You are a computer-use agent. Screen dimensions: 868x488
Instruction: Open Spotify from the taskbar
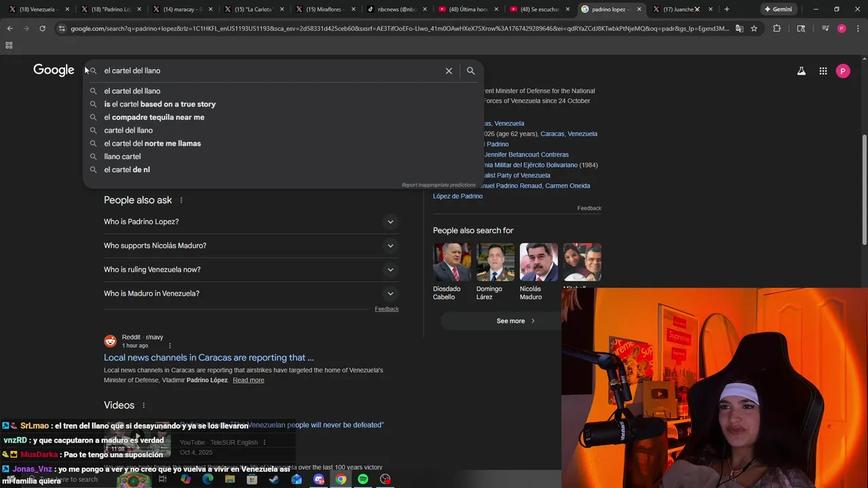(x=363, y=479)
